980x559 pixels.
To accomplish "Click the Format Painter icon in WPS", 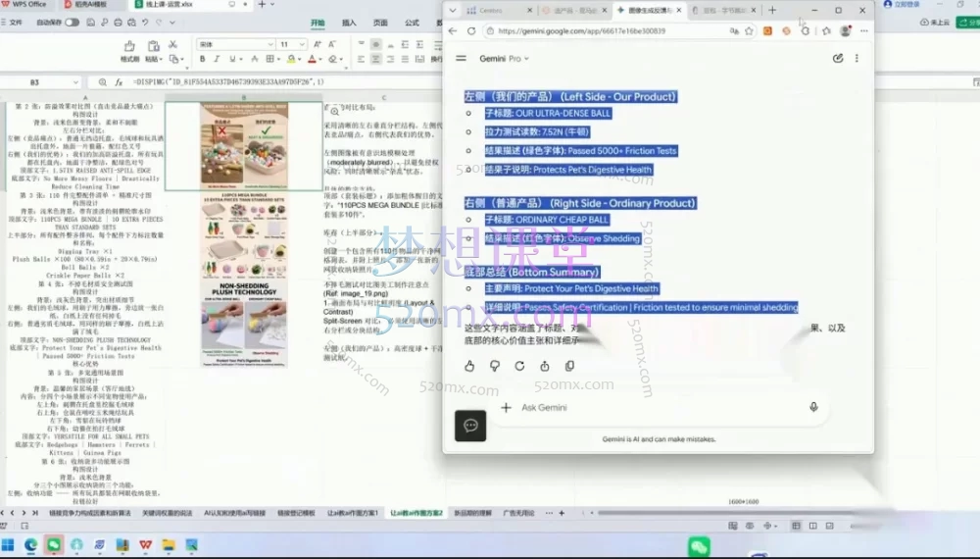I will tap(129, 46).
